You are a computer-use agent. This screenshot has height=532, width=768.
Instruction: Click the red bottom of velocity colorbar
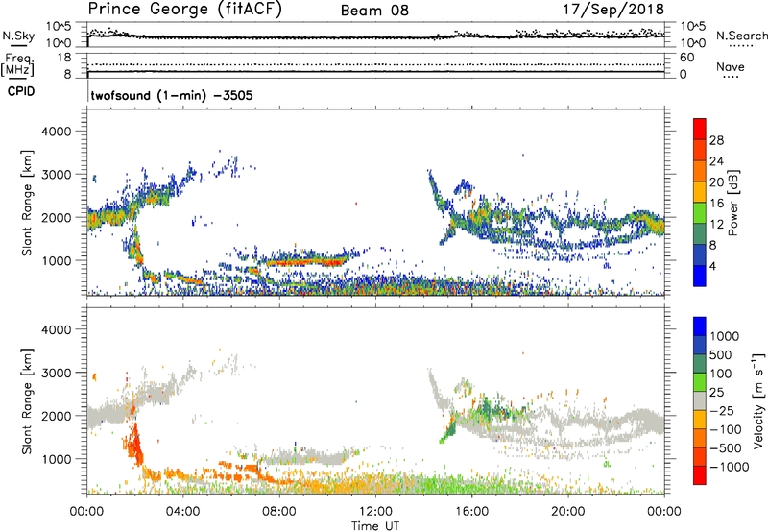click(700, 475)
